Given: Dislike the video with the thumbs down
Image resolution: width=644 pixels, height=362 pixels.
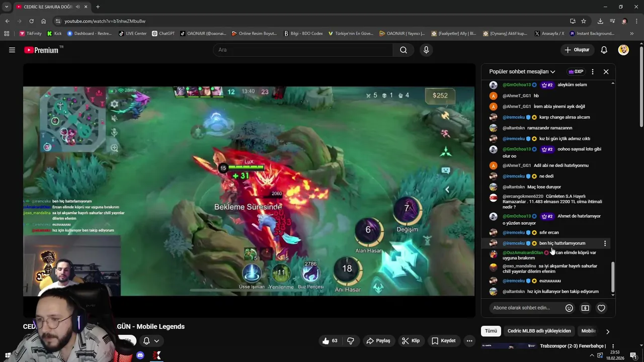Looking at the screenshot, I should pos(351,341).
